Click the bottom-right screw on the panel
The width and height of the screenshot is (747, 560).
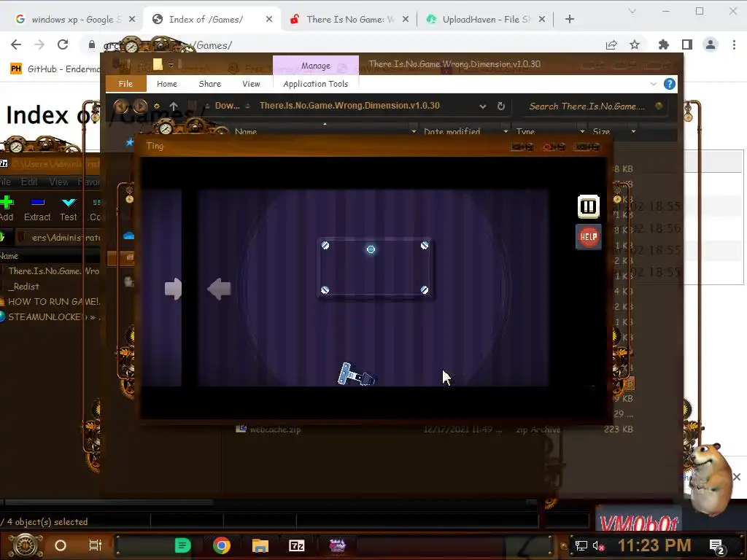(x=425, y=289)
